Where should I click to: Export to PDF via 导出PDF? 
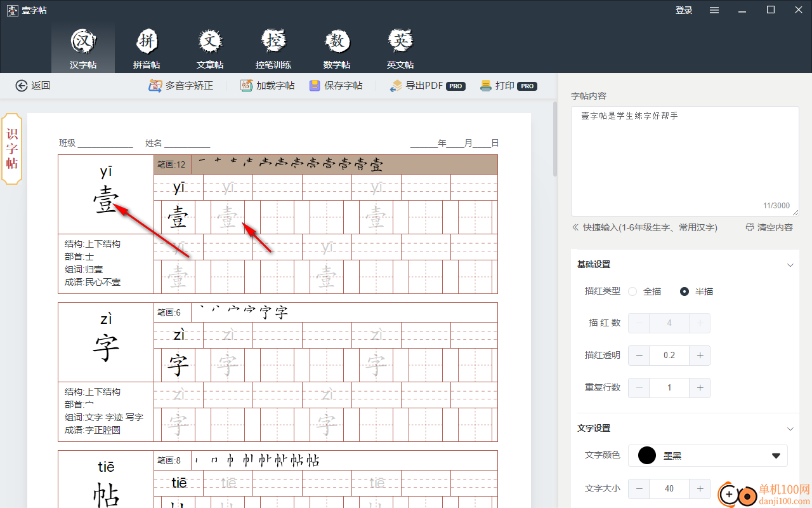pos(428,86)
